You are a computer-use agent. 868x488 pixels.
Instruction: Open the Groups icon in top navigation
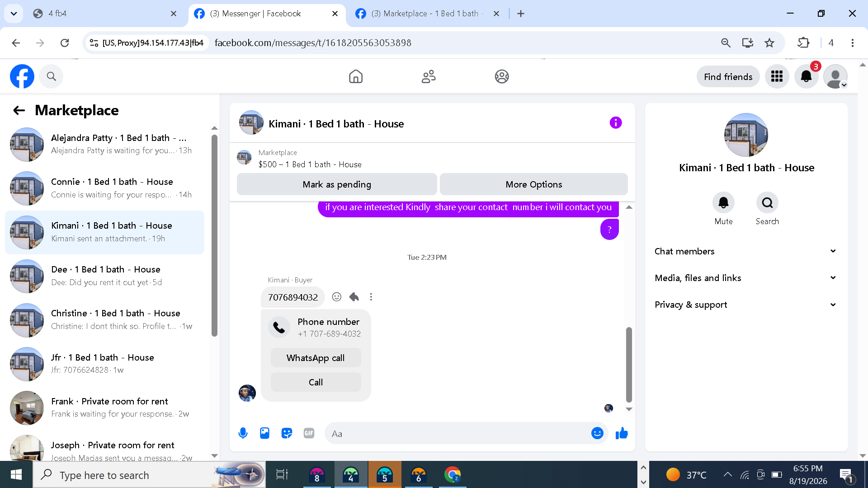502,76
